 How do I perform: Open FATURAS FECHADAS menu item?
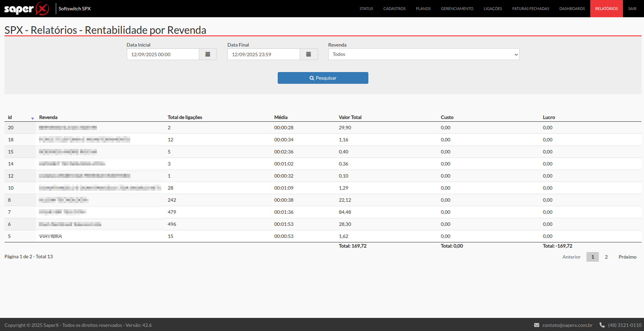tap(531, 9)
